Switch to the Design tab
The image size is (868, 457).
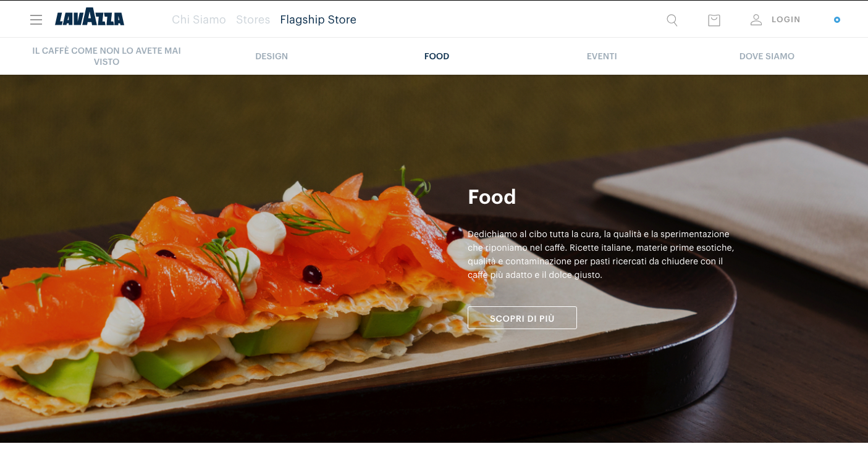[x=272, y=56]
